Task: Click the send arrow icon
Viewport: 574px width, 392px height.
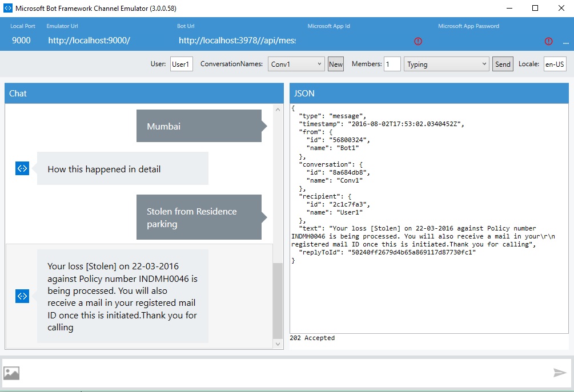Action: point(560,373)
